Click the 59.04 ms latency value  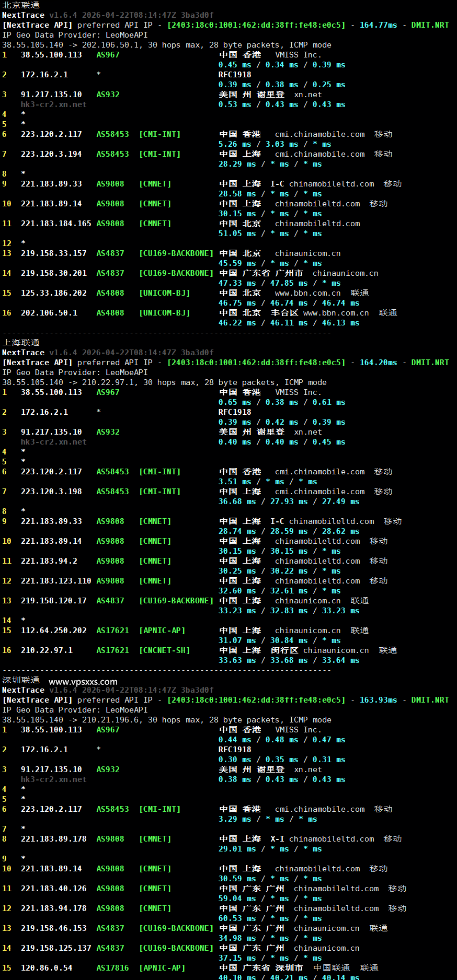[237, 899]
